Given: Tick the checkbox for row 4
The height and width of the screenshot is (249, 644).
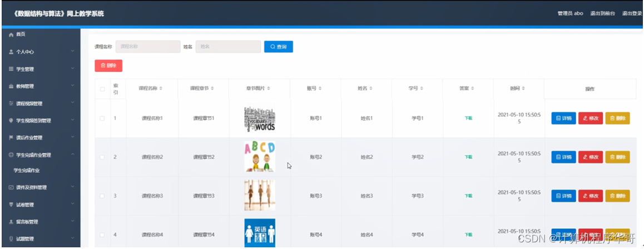Looking at the screenshot, I should (x=102, y=235).
